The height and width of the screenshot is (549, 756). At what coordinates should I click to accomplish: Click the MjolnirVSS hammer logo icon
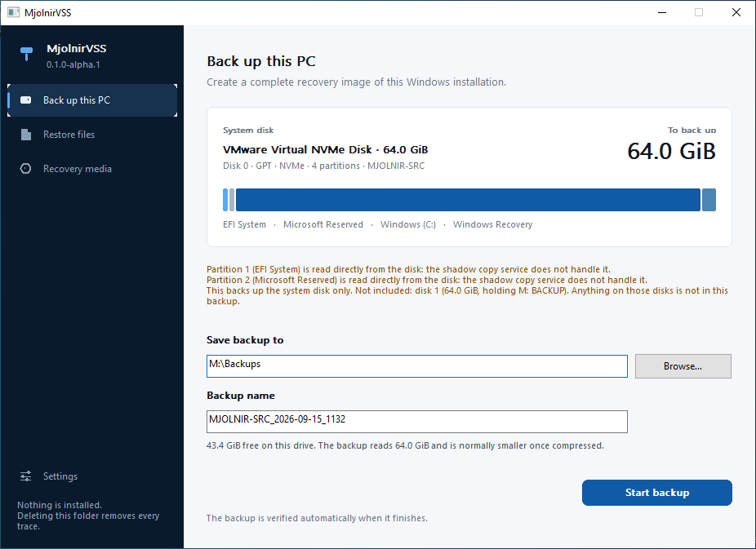tap(26, 54)
